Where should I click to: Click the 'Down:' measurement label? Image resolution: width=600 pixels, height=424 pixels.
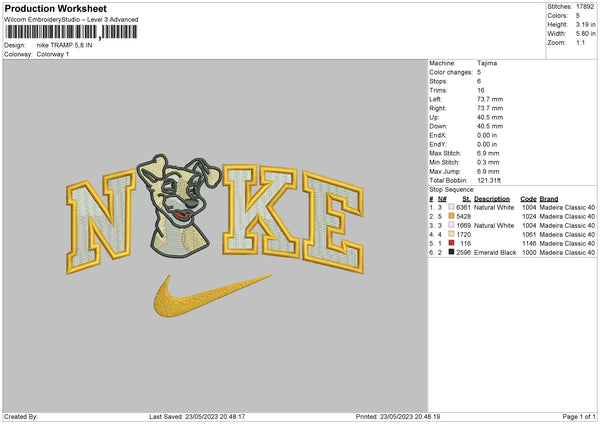438,126
